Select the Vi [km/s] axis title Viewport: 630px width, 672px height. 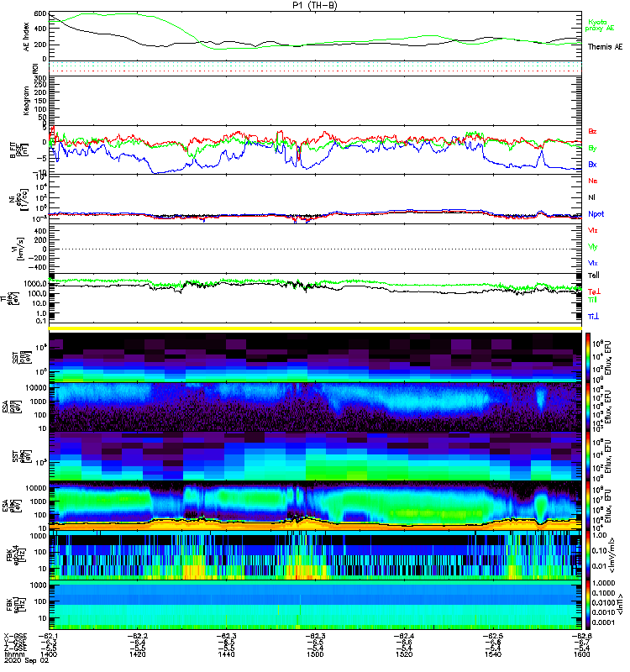coord(19,249)
